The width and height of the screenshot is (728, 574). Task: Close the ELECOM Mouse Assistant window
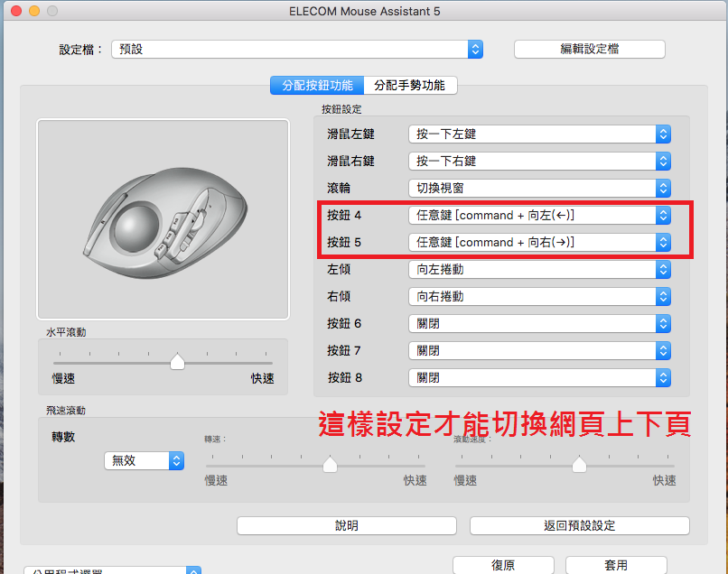click(16, 11)
